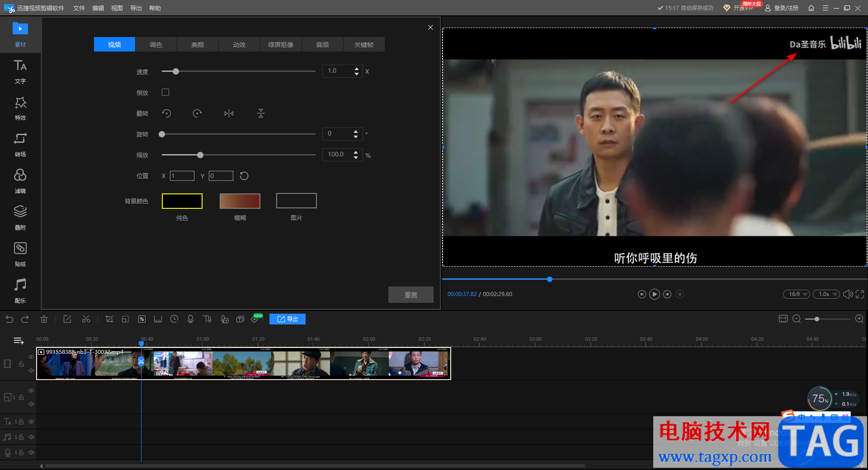Click 登录/注册 login link
Image resolution: width=868 pixels, height=470 pixels.
pyautogui.click(x=782, y=8)
